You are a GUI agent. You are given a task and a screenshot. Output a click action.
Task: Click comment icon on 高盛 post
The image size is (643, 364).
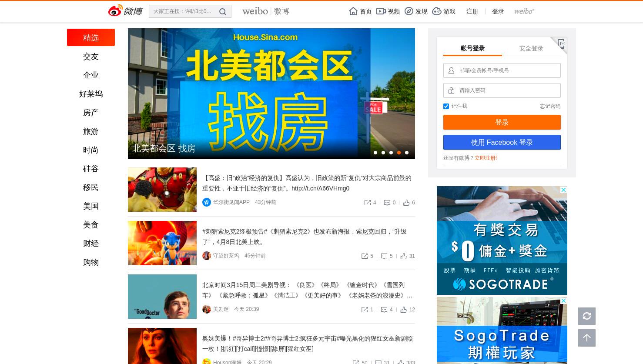click(387, 203)
